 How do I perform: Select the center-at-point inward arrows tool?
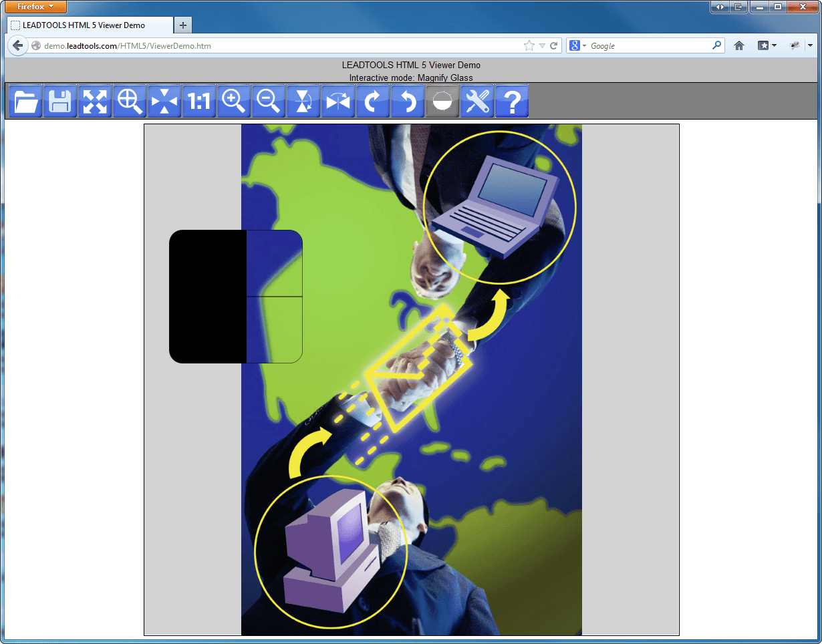click(x=164, y=102)
